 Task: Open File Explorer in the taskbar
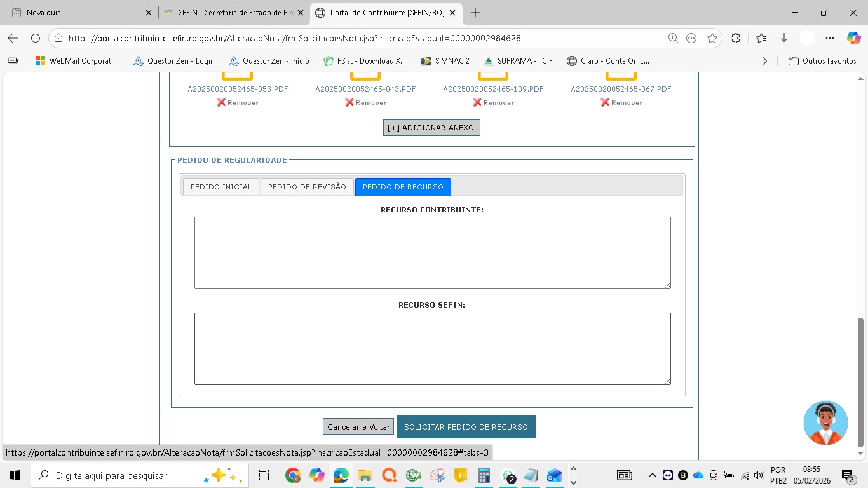coord(365,475)
